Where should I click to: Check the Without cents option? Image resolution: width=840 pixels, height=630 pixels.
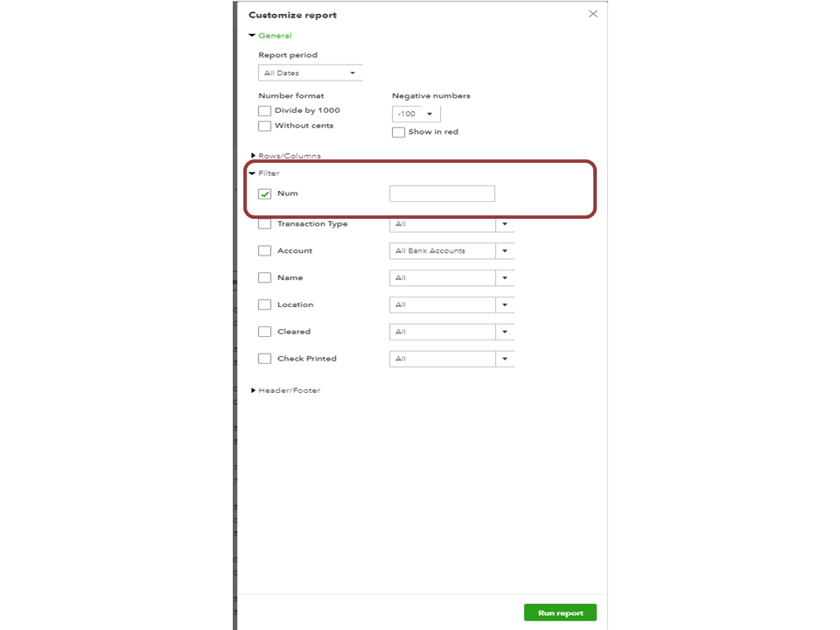[x=264, y=126]
